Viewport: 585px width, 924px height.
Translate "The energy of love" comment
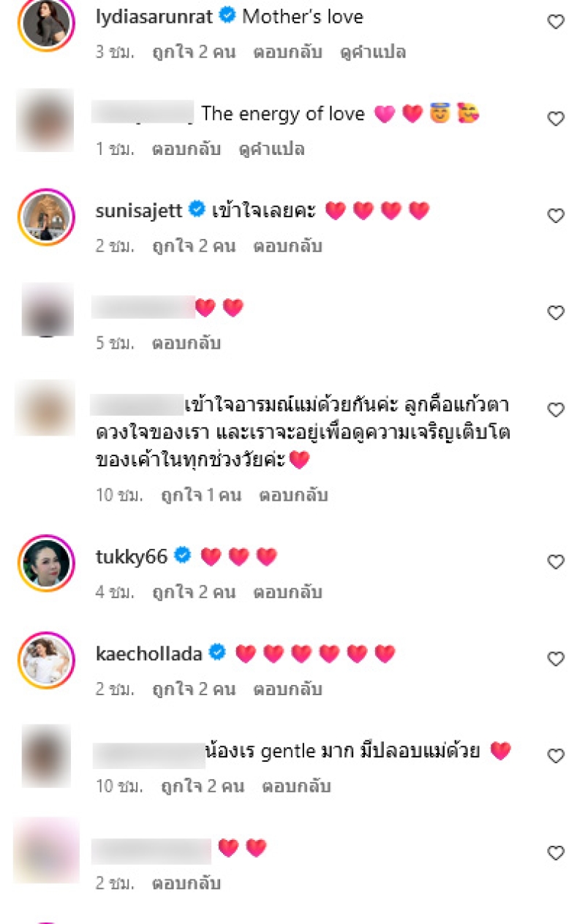pos(271,149)
